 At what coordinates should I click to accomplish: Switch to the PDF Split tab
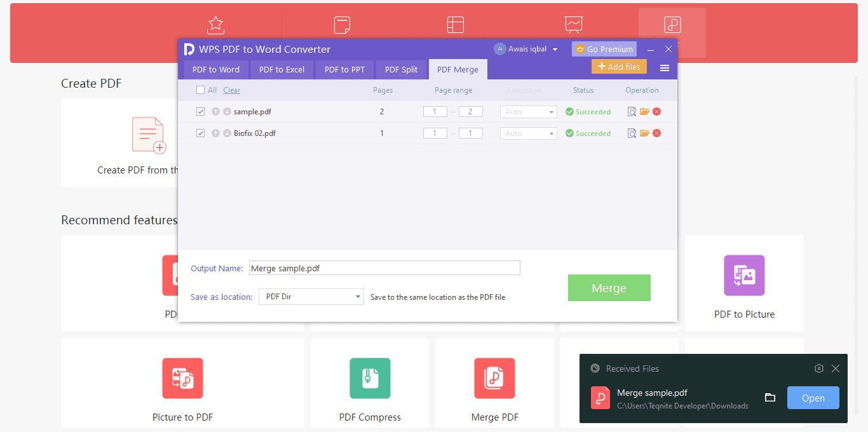(x=401, y=69)
